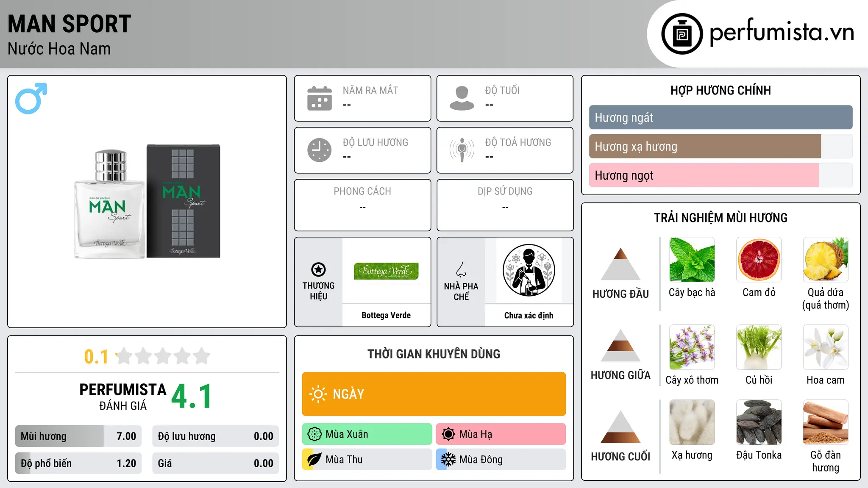
Task: Click the nose icon above Nhà pha chế
Action: (x=461, y=269)
